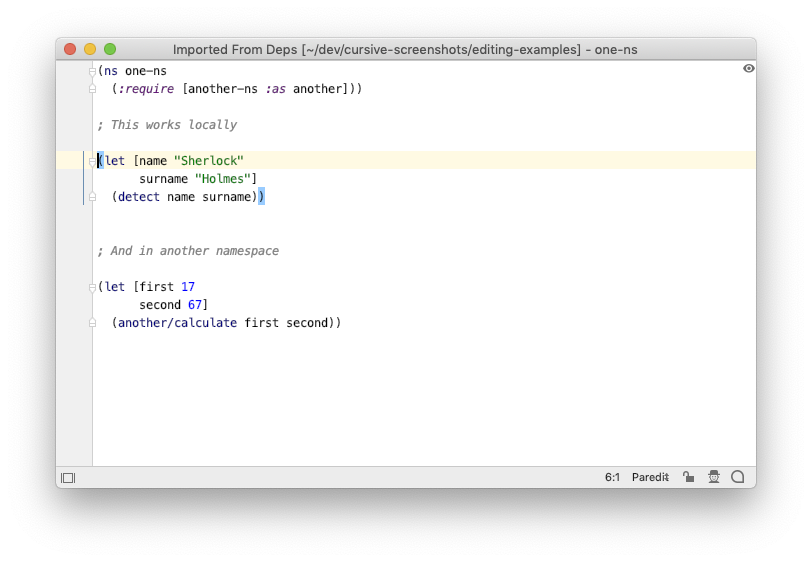Toggle the tool windows icon in the status bar
This screenshot has height=562, width=812.
pyautogui.click(x=68, y=478)
